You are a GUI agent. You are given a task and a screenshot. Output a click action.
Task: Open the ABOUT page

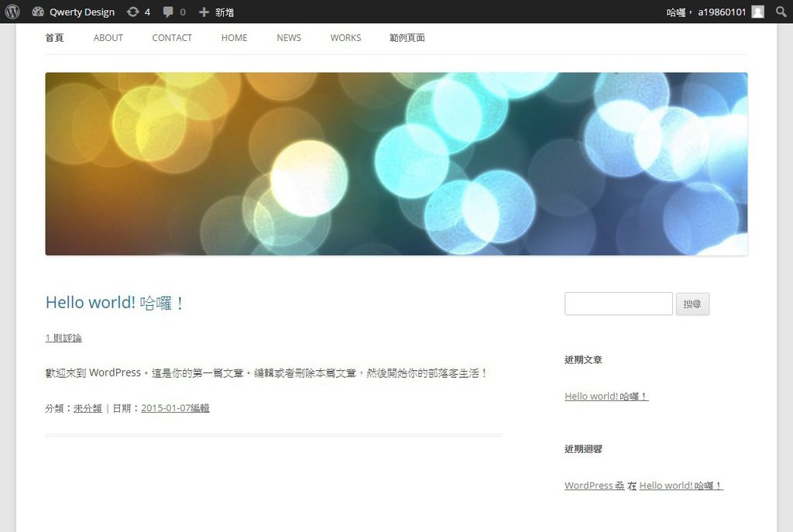(108, 38)
